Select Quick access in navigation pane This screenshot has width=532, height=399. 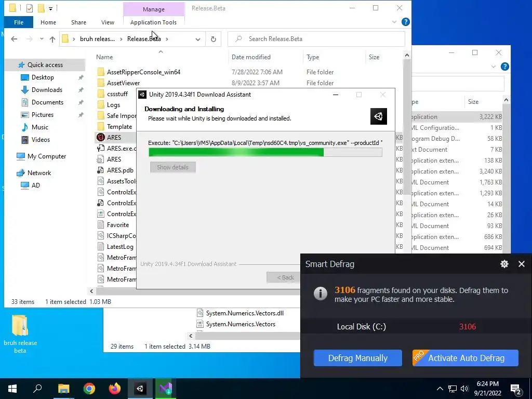(45, 65)
